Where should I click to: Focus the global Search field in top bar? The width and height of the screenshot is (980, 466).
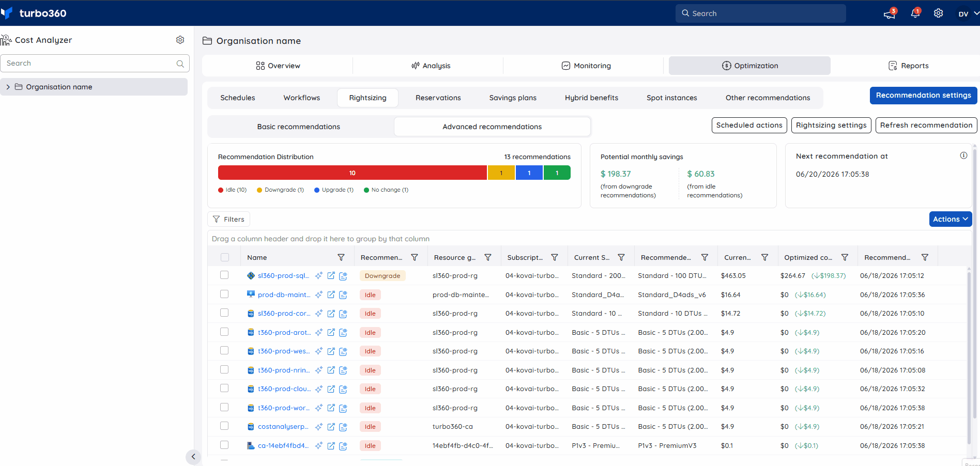[x=760, y=13]
